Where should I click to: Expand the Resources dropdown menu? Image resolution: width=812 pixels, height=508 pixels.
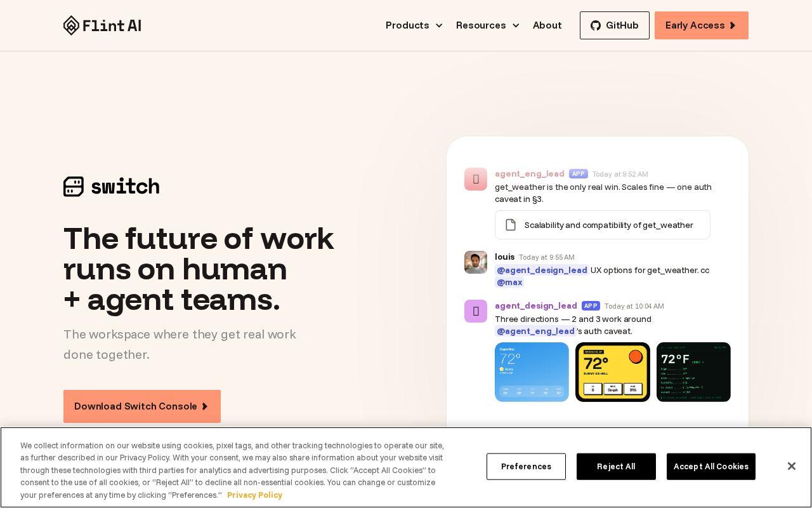pos(488,25)
